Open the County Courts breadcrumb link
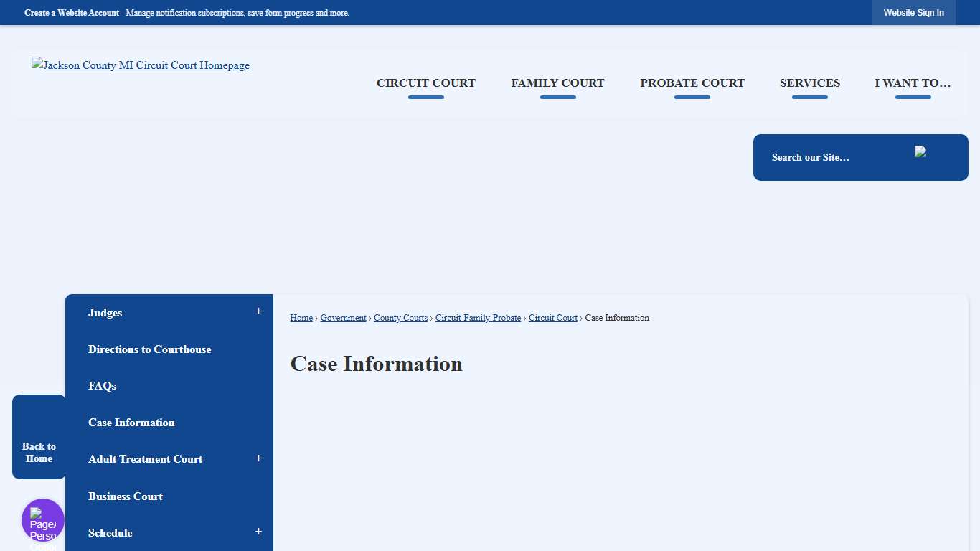The height and width of the screenshot is (551, 980). click(400, 317)
